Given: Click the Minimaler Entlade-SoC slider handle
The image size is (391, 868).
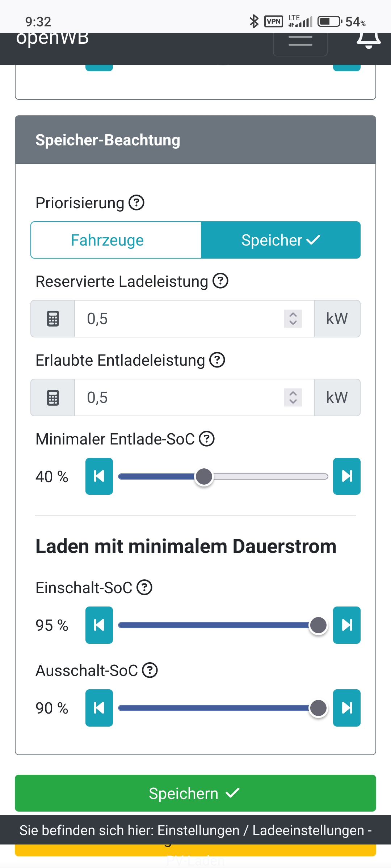Looking at the screenshot, I should [204, 477].
